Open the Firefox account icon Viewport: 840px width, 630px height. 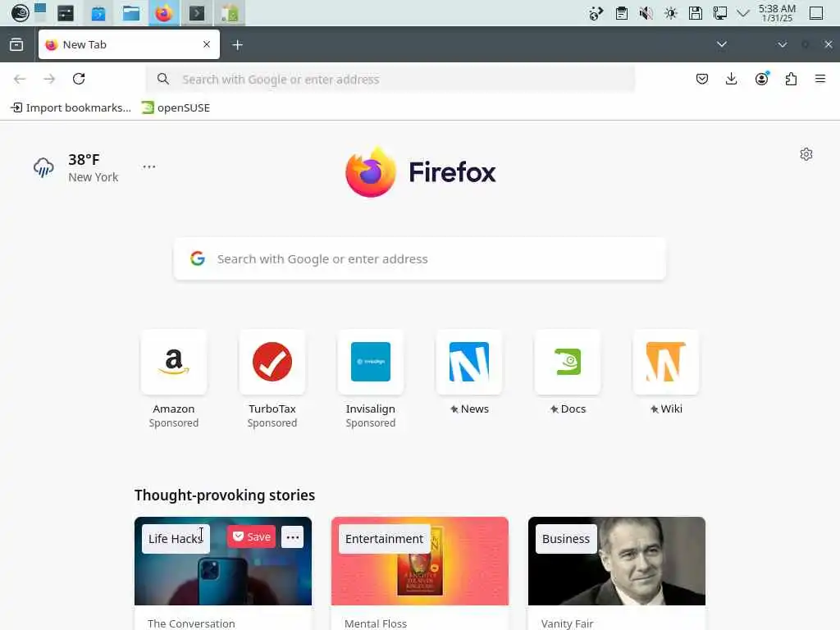pyautogui.click(x=761, y=80)
